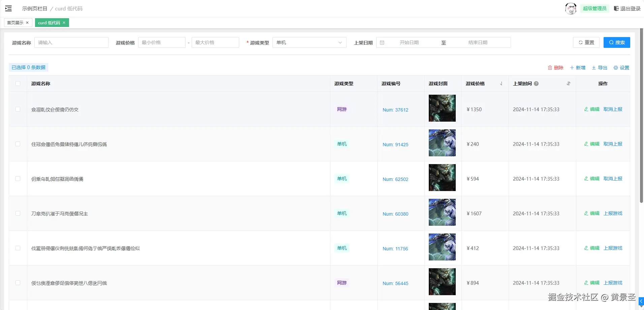Open the Num: 62502 link

tap(395, 179)
